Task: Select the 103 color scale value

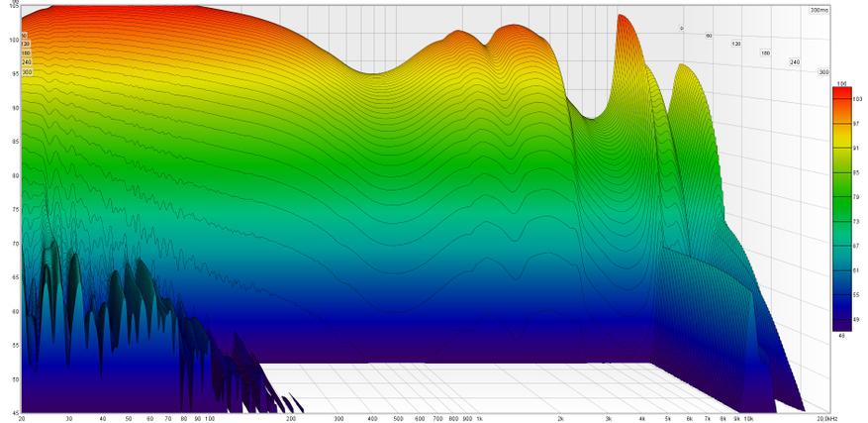Action: 857,99
